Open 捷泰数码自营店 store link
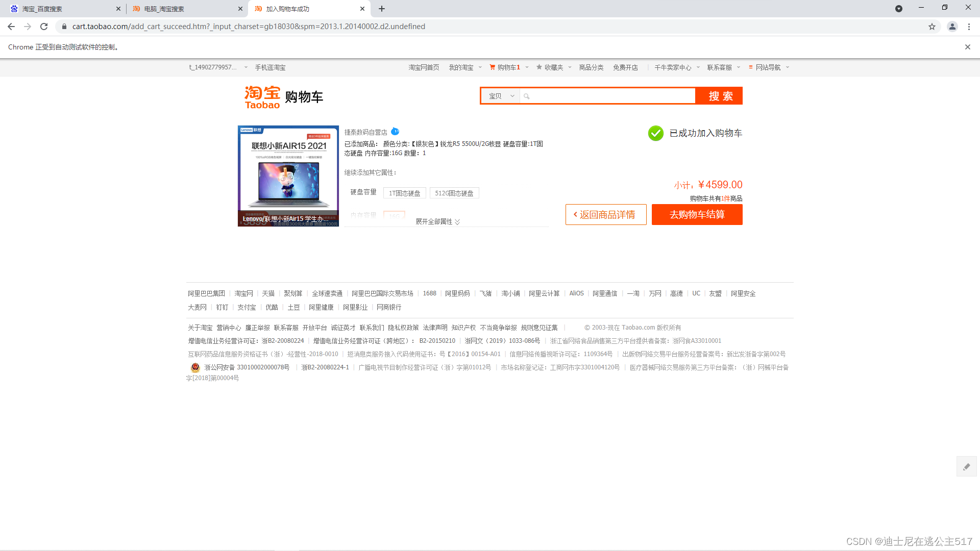980x551 pixels. click(365, 132)
